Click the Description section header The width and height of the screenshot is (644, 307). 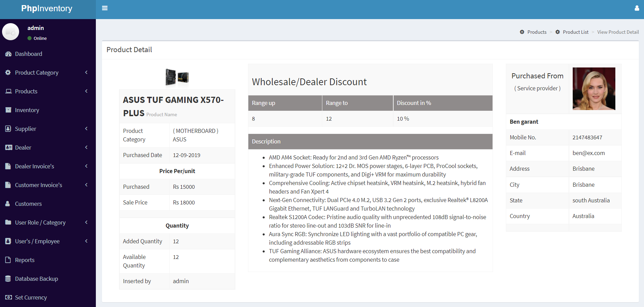coord(370,141)
